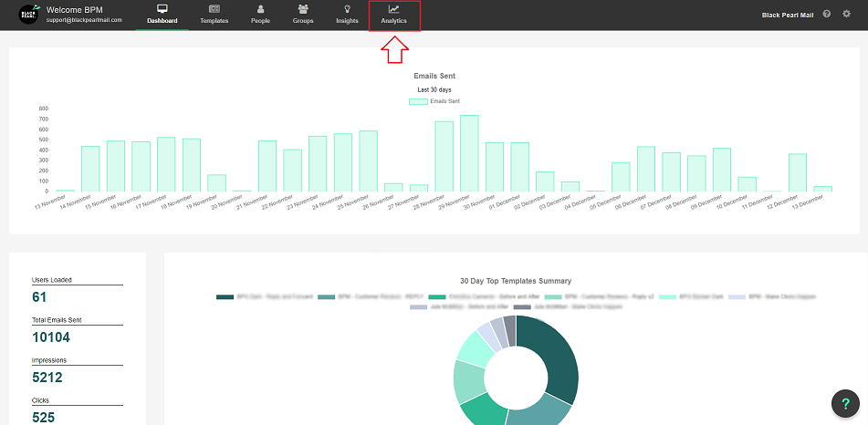Select the 29 November bar in chart
Image resolution: width=868 pixels, height=425 pixels.
[469, 153]
